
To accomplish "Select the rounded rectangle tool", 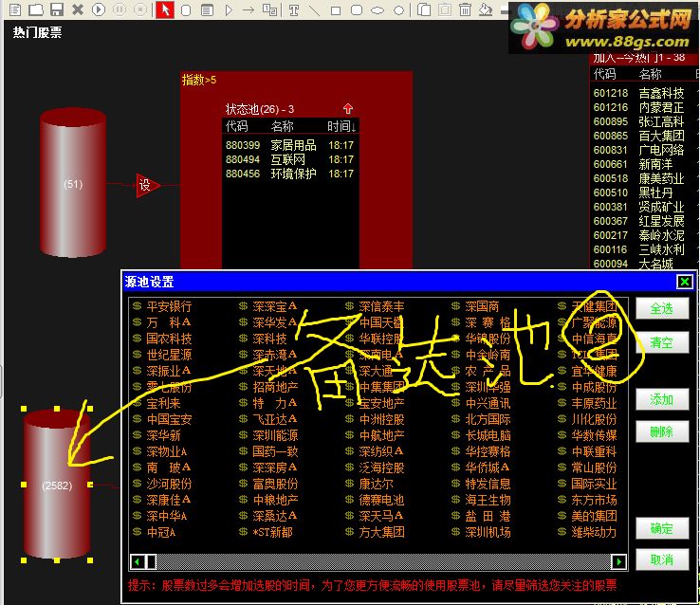I will (357, 9).
